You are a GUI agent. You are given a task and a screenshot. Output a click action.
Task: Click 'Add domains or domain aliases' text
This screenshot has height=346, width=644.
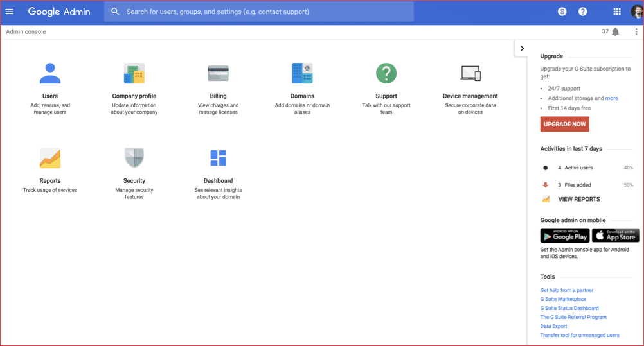pyautogui.click(x=302, y=108)
